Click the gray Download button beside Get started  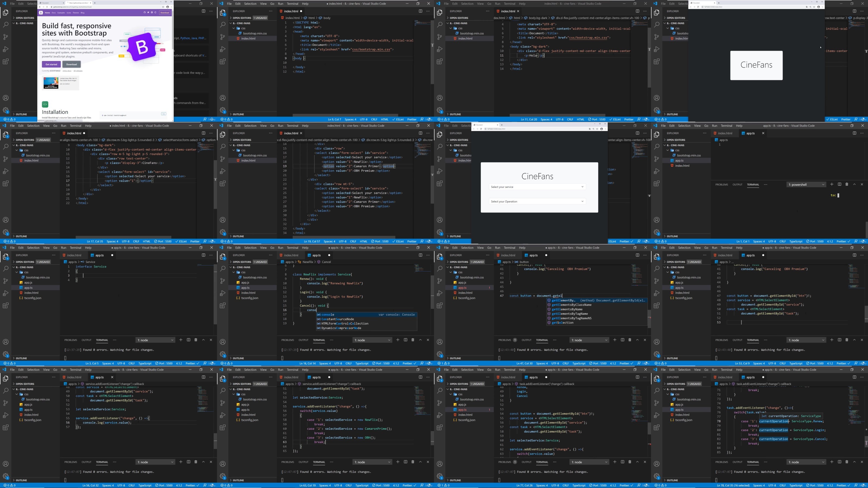[71, 64]
